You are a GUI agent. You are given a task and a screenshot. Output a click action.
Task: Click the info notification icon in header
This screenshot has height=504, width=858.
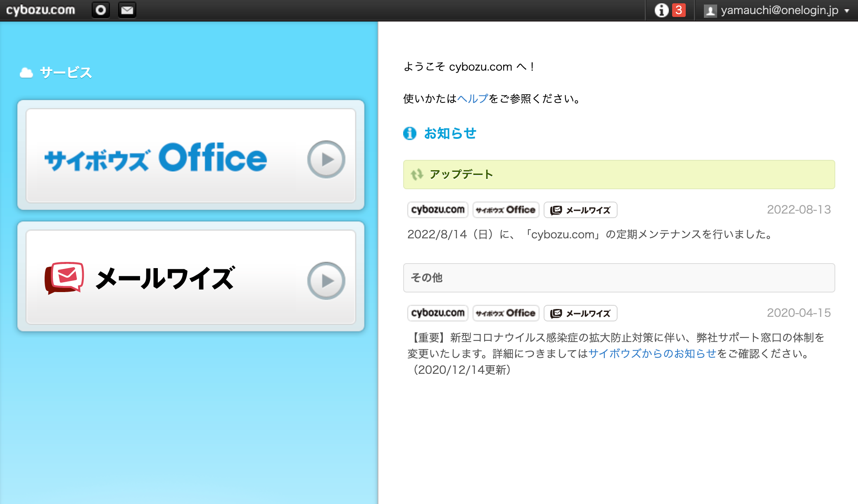tap(661, 10)
